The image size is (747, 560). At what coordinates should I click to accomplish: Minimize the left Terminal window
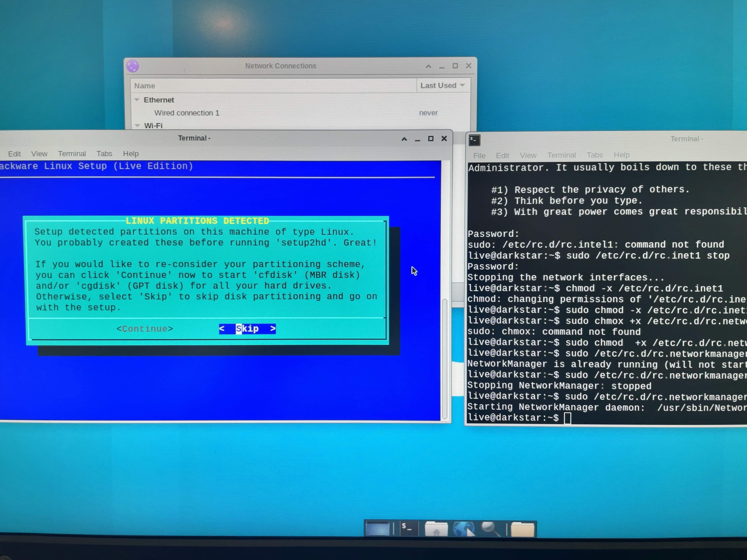tap(417, 139)
